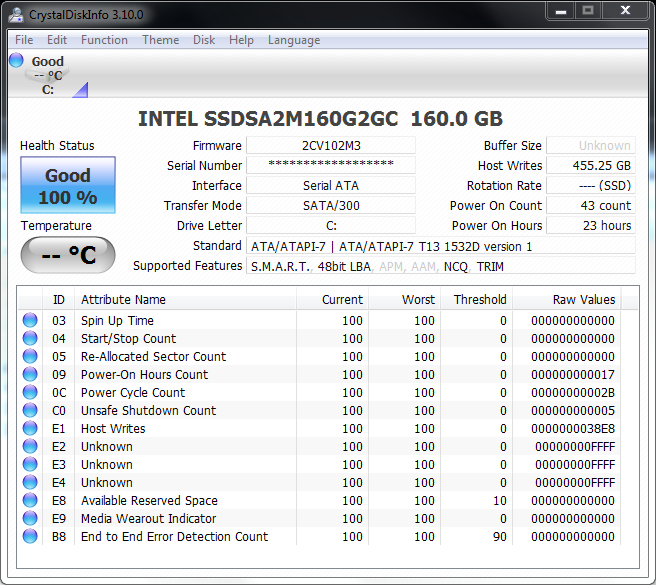The image size is (656, 585).
Task: Click the Host Writes value 455.25 GB
Action: (x=591, y=165)
